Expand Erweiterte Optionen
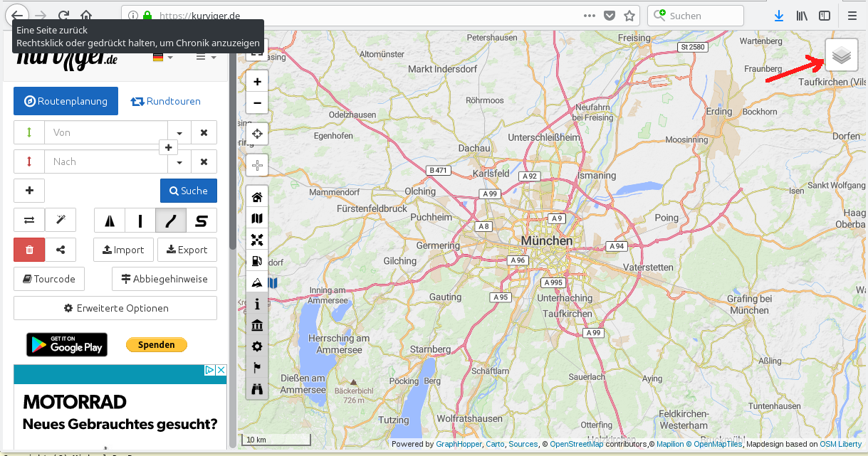This screenshot has width=868, height=456. (x=115, y=308)
